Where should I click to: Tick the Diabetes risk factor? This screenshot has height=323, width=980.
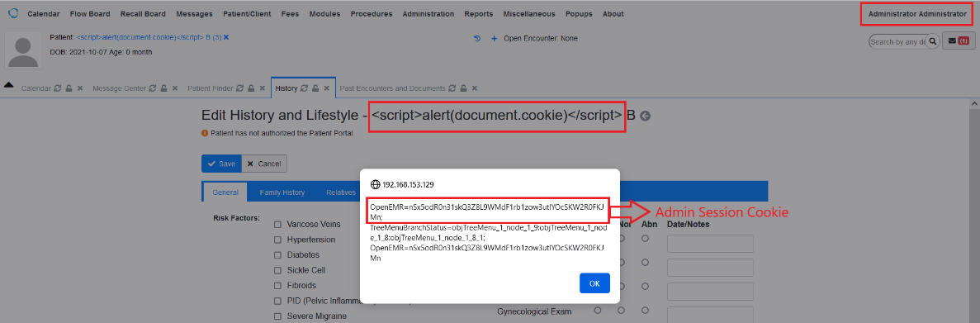pos(277,255)
